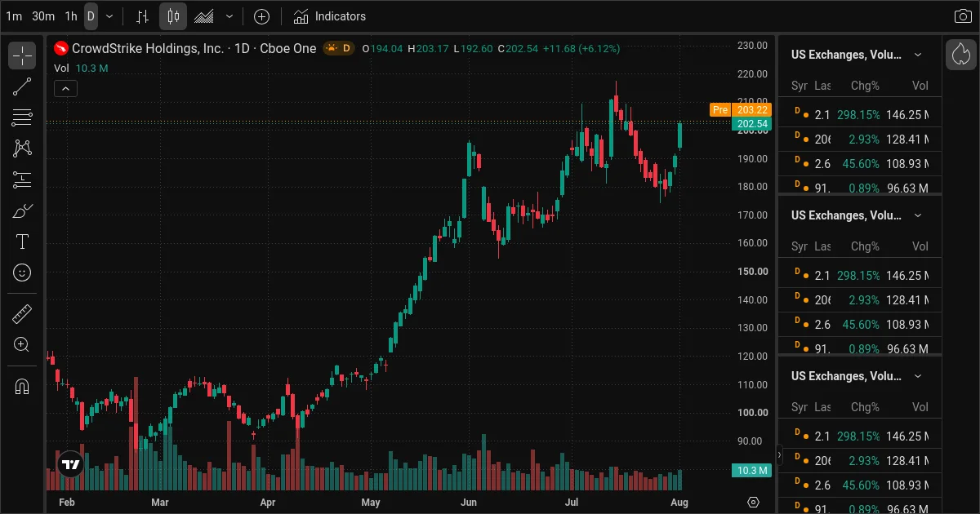Click the Mar label on time axis
Viewport: 980px width, 514px height.
point(159,502)
